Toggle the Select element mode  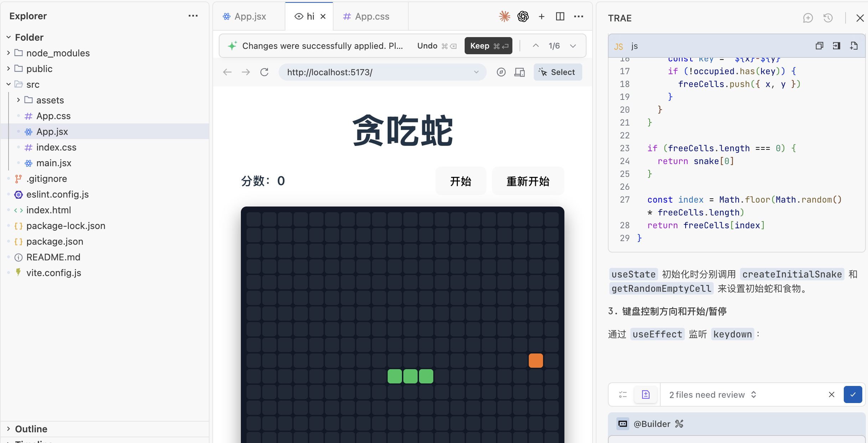[558, 72]
